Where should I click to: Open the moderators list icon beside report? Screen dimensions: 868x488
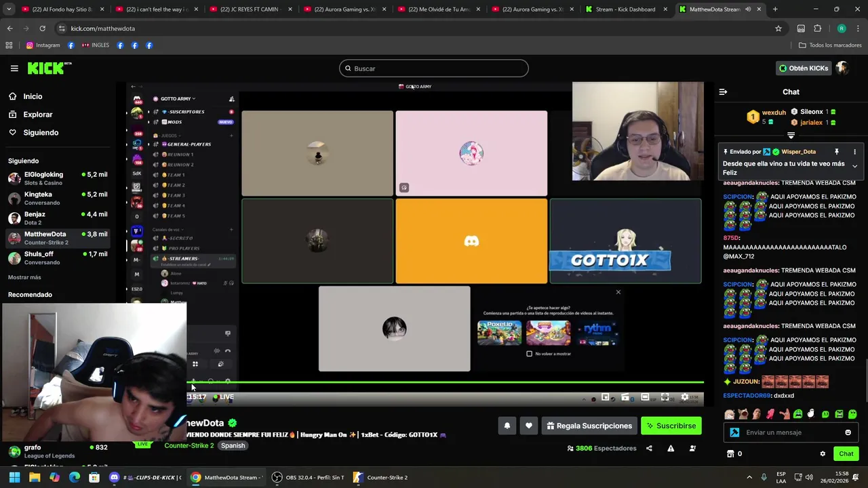pyautogui.click(x=692, y=448)
